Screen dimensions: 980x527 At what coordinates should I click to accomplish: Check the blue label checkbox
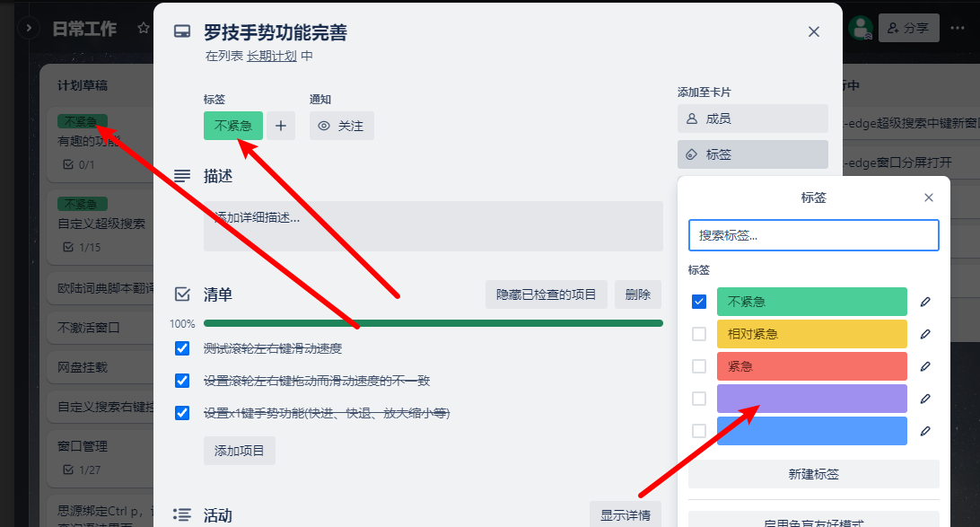pos(699,431)
